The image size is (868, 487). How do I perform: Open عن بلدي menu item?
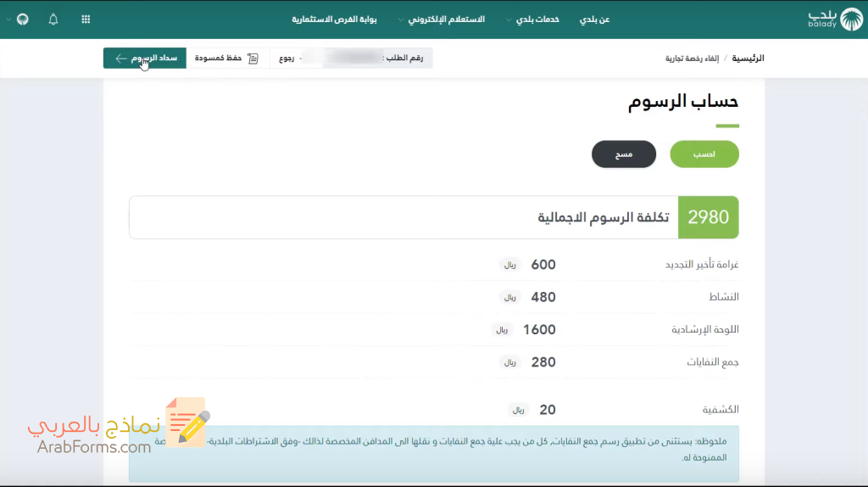(x=594, y=20)
